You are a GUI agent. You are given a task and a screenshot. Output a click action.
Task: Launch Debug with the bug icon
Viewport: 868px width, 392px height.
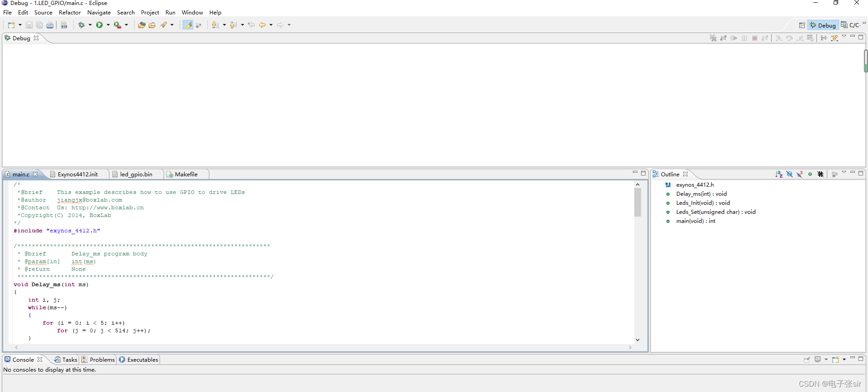coord(81,25)
